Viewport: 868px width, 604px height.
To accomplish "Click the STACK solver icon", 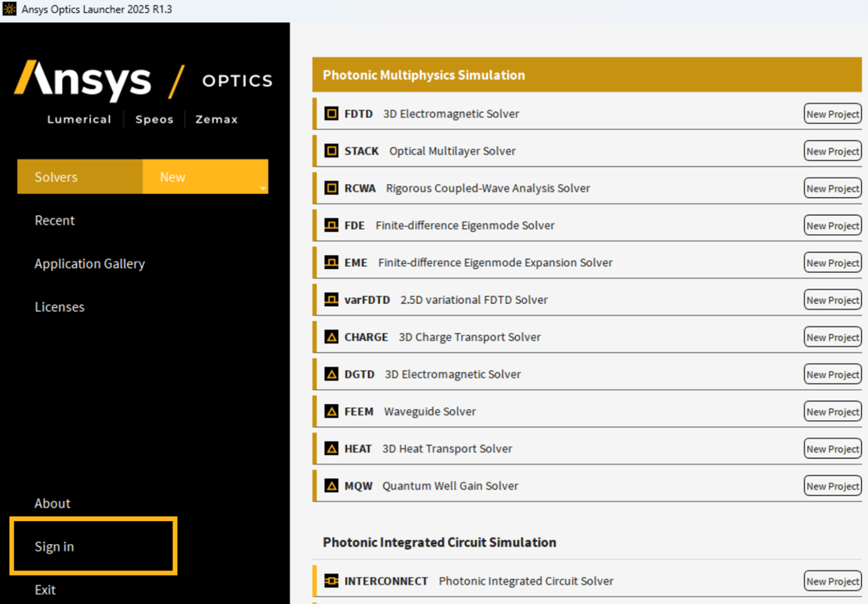I will pos(331,151).
